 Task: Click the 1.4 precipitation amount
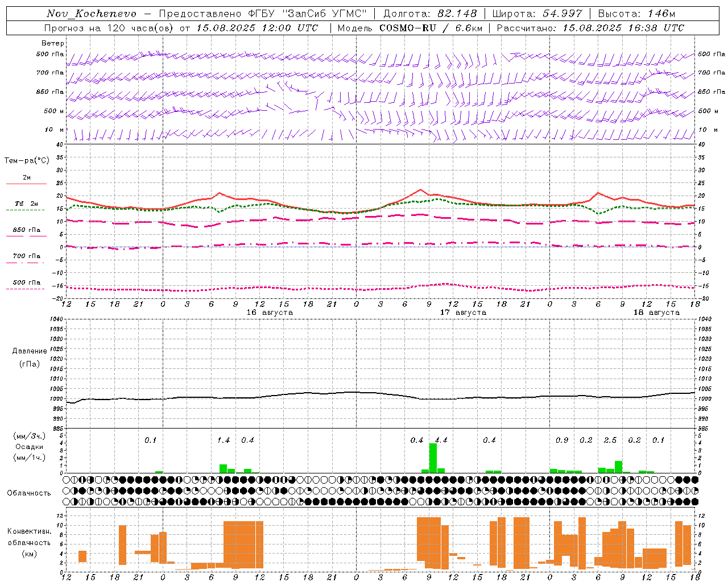click(x=224, y=440)
